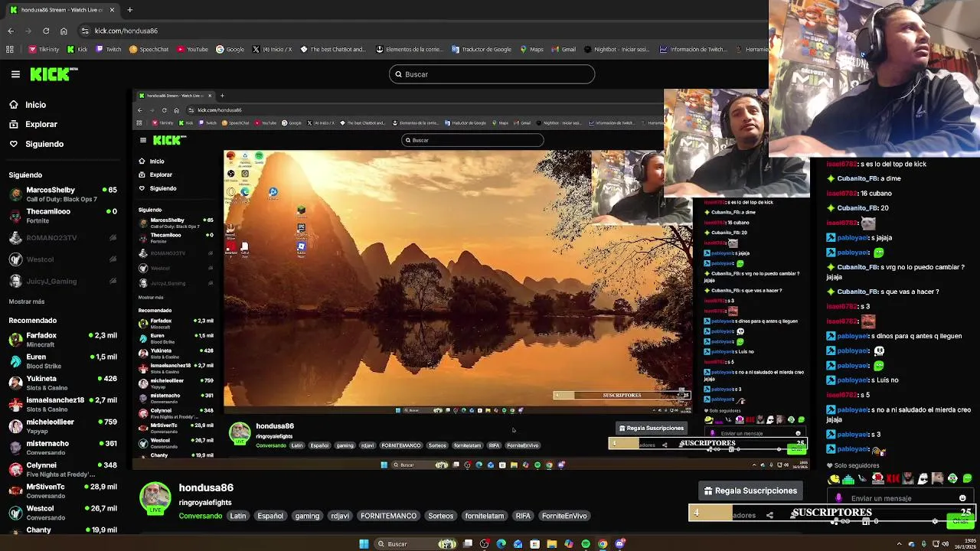The height and width of the screenshot is (551, 980).
Task: Open offline channel ROMANO23TV
Action: click(x=63, y=238)
